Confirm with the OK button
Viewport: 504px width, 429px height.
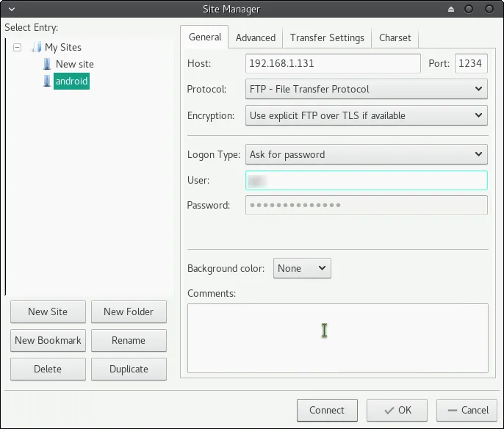(x=397, y=410)
